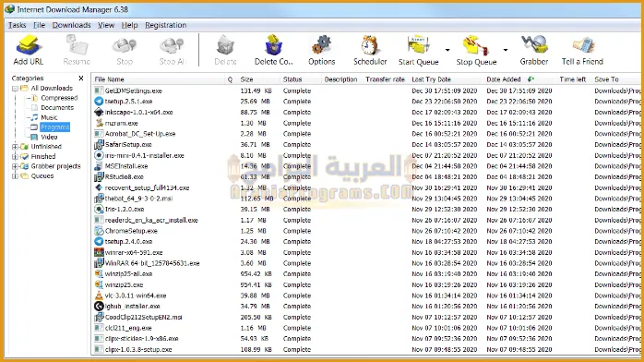Open the Downloads menu

pos(71,25)
